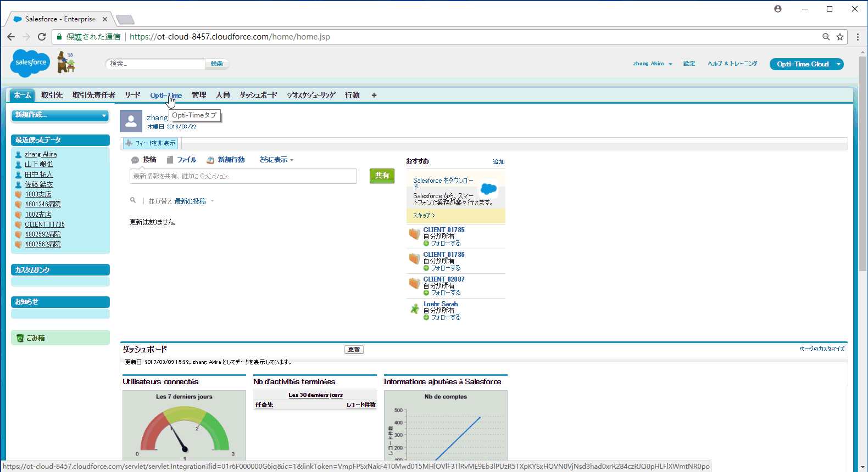This screenshot has width=868, height=472.
Task: Open the recycle bin ごみ箱
Action: (x=36, y=338)
